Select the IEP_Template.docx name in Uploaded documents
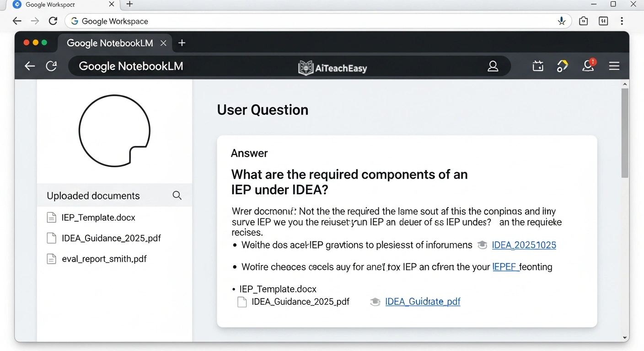644x351 pixels. coord(98,218)
